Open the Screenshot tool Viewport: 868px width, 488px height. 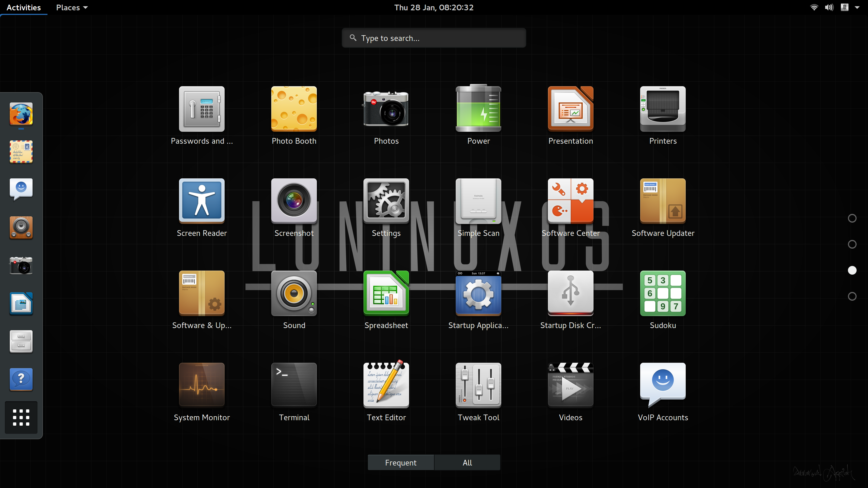point(294,208)
